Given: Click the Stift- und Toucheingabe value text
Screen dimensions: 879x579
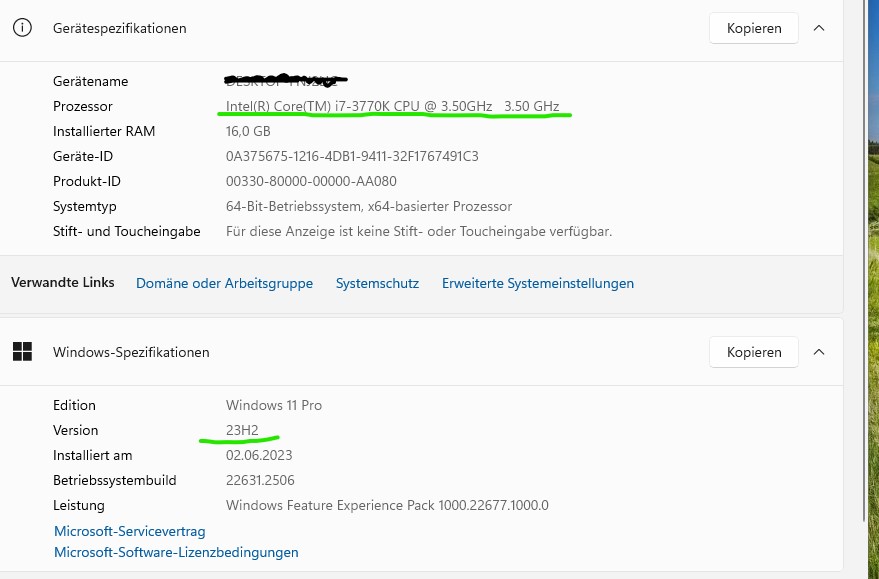Looking at the screenshot, I should (x=419, y=231).
